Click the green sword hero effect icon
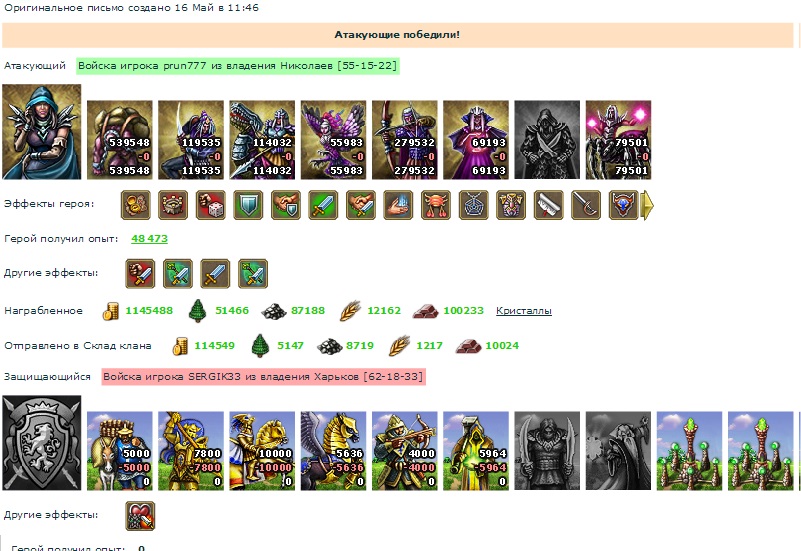This screenshot has height=551, width=801. point(323,205)
